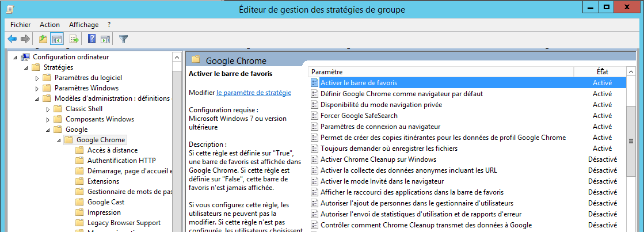This screenshot has height=232, width=644.
Task: Click the settings list scrollbar thumb
Action: pyautogui.click(x=630, y=141)
